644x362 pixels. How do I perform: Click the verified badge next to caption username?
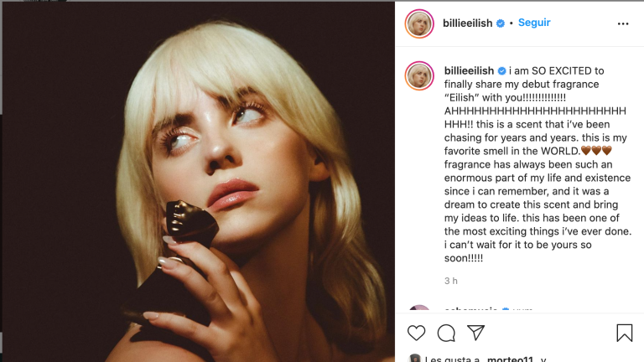[x=502, y=71]
